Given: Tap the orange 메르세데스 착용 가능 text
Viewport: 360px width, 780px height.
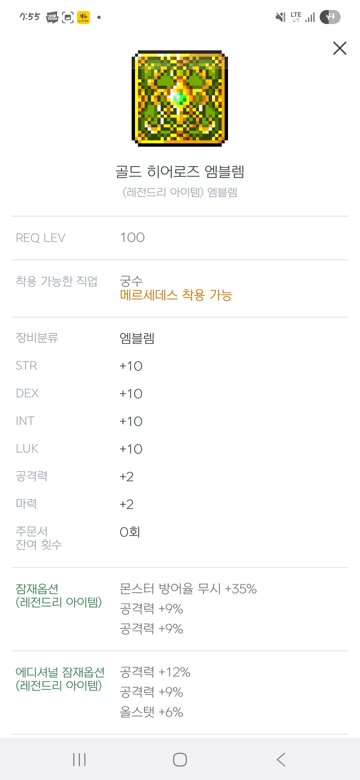Looking at the screenshot, I should [x=176, y=295].
